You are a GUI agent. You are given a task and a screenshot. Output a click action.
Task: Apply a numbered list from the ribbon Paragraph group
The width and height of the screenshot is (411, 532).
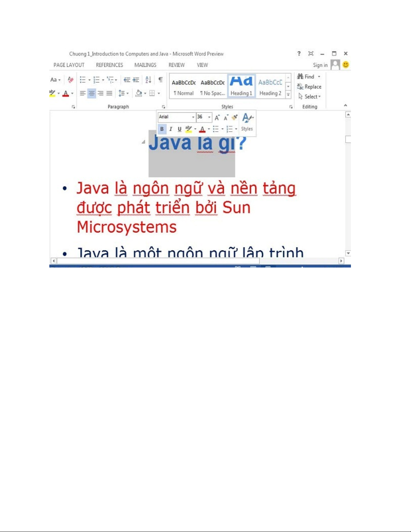(x=96, y=80)
